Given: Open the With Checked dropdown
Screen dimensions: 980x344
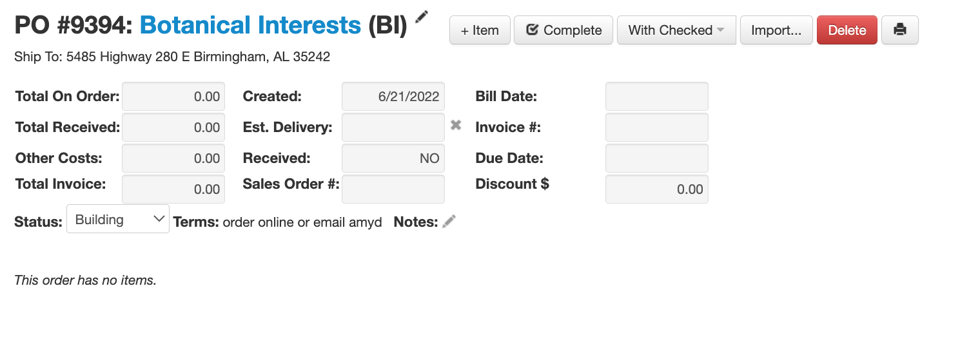Looking at the screenshot, I should [676, 30].
